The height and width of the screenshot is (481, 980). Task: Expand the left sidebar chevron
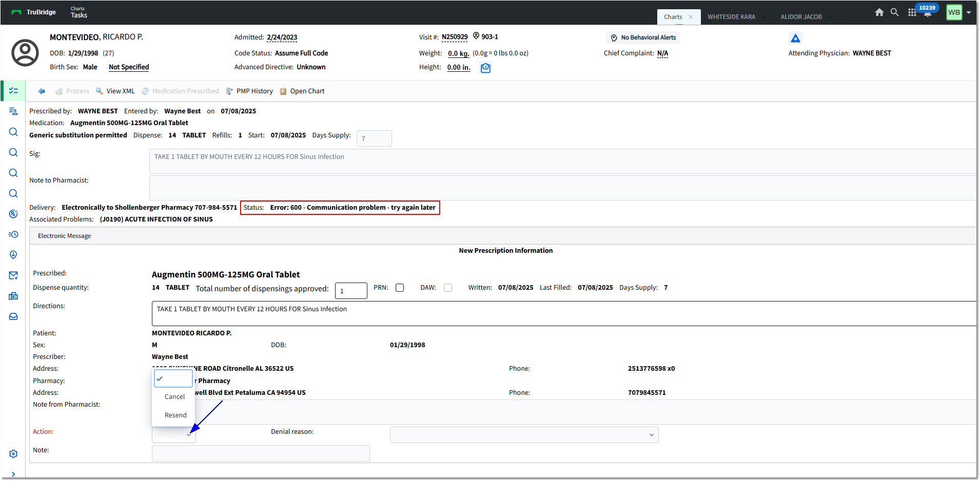click(13, 474)
